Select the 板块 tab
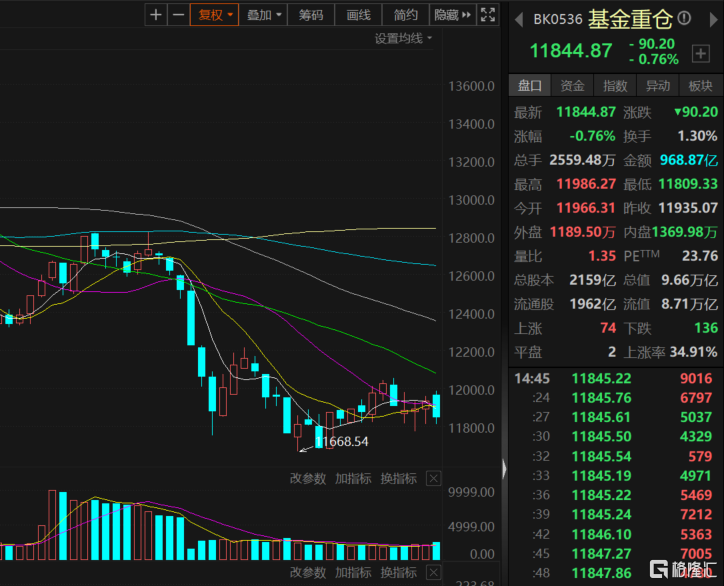The width and height of the screenshot is (724, 586). coord(700,85)
